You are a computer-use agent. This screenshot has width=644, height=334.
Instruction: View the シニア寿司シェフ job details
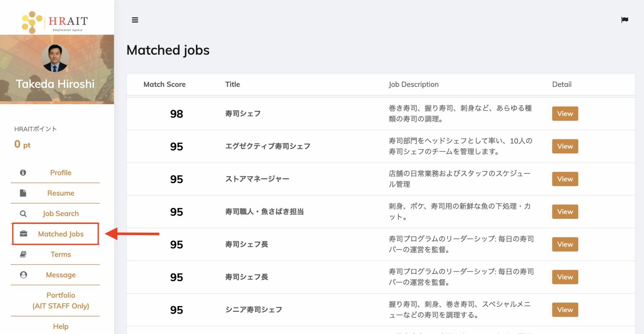pyautogui.click(x=565, y=310)
